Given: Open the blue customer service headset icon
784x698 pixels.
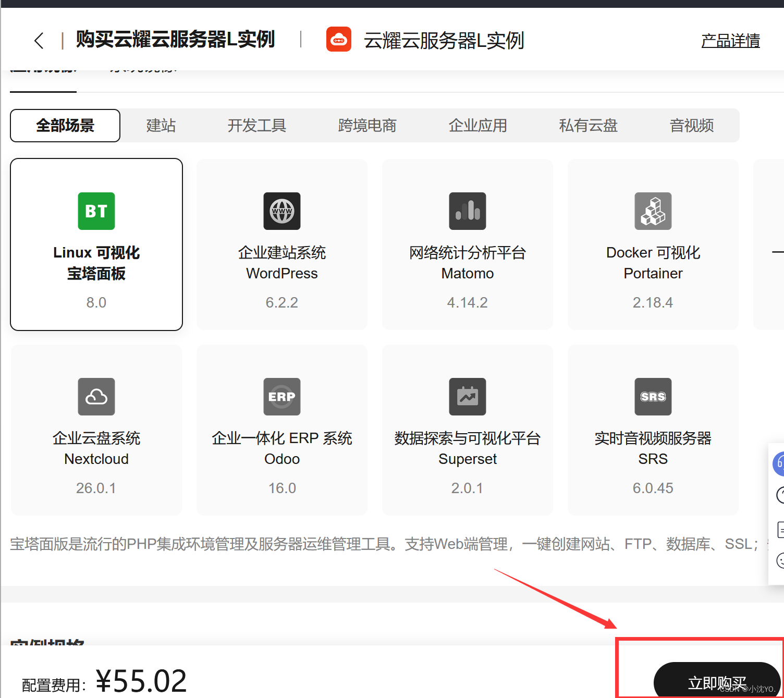Looking at the screenshot, I should pos(779,463).
